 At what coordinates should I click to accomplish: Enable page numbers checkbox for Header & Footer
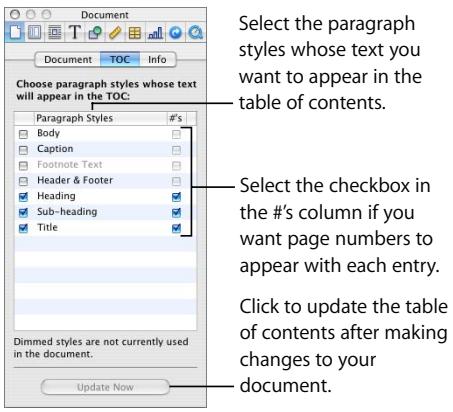pos(176,181)
